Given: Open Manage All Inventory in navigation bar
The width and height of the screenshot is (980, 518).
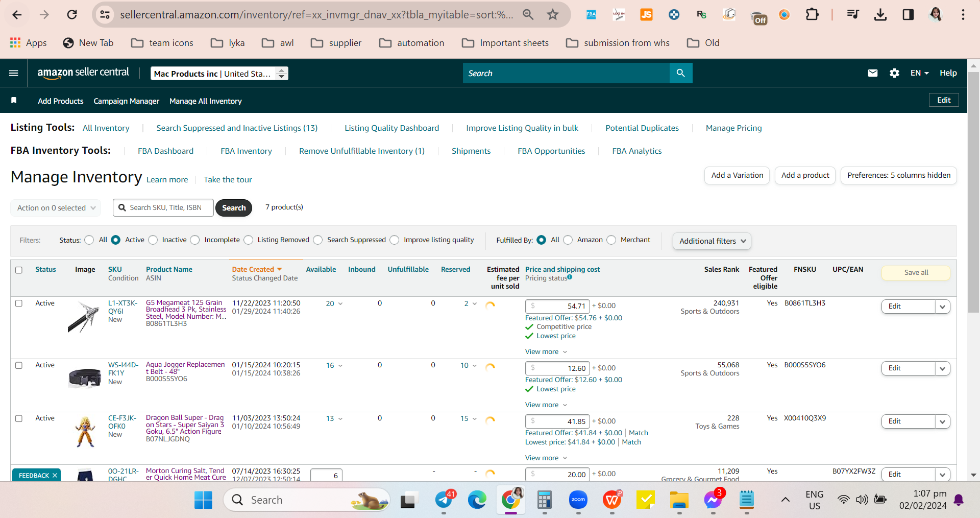Looking at the screenshot, I should [206, 101].
